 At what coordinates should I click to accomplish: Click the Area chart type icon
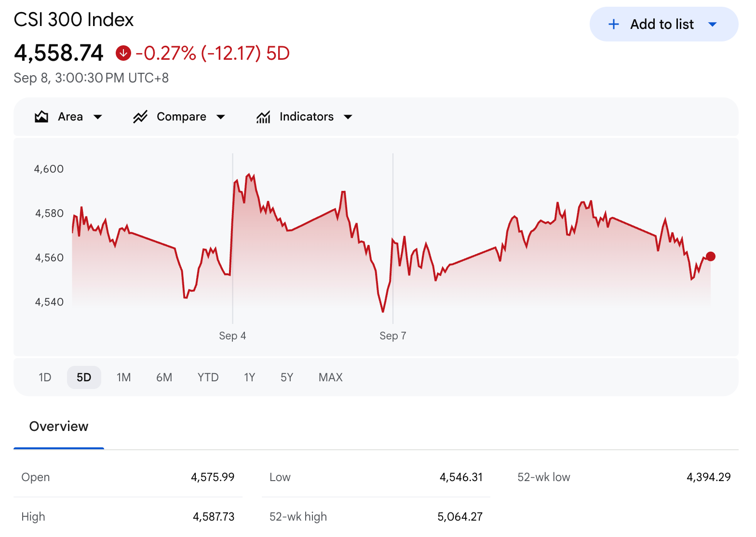pos(41,117)
